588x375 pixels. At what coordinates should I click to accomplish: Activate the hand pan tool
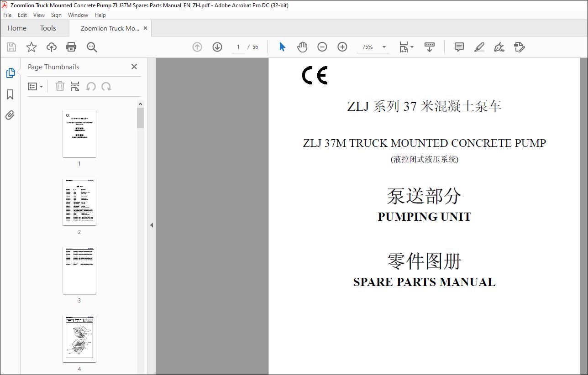click(x=302, y=47)
